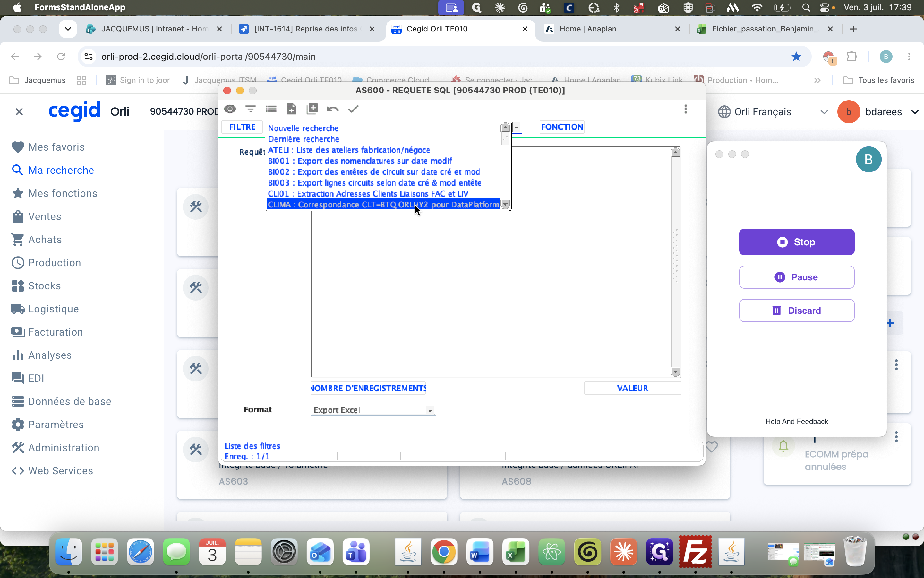Close the Cegid Orli menu with the X icon
The image size is (924, 578).
pos(19,112)
